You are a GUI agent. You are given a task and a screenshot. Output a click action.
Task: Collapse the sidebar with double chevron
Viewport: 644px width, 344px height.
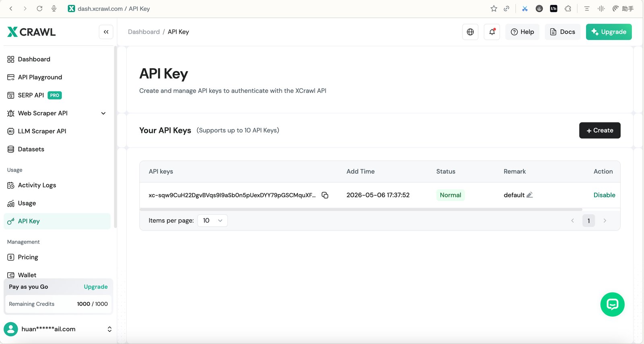(x=106, y=32)
